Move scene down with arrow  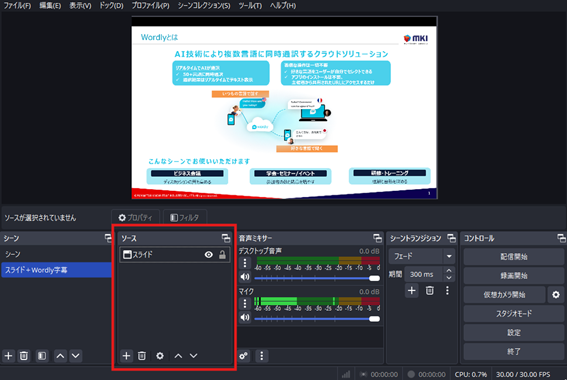pos(76,356)
